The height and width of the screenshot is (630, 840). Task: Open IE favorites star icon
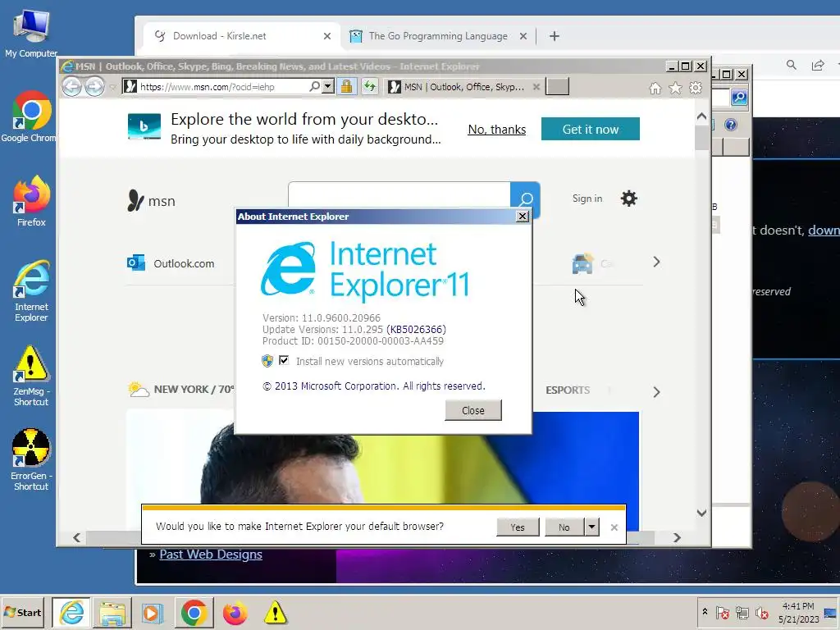[676, 88]
